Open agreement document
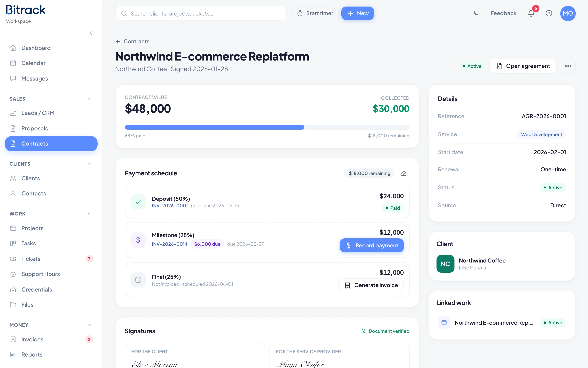This screenshot has width=588, height=368. tap(523, 66)
